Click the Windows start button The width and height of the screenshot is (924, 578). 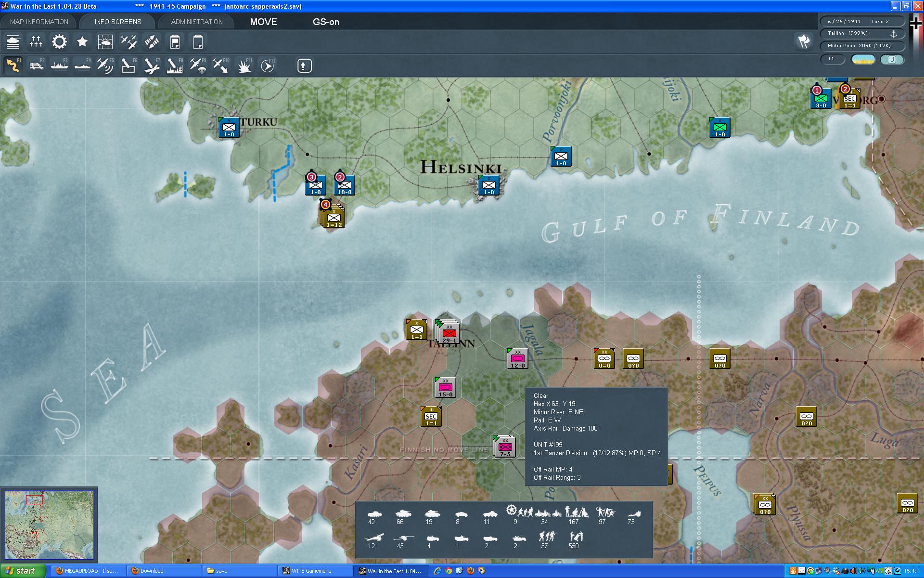tap(23, 571)
